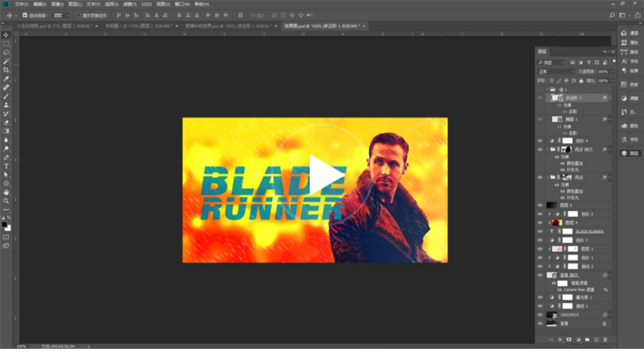644x354 pixels.
Task: Filter layers by type layers with the T icon
Action: [589, 62]
